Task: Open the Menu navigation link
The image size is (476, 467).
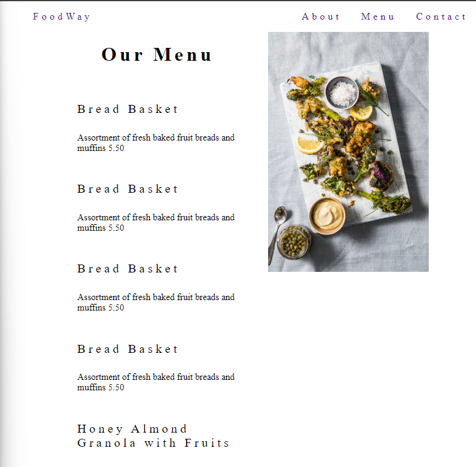Action: [377, 17]
